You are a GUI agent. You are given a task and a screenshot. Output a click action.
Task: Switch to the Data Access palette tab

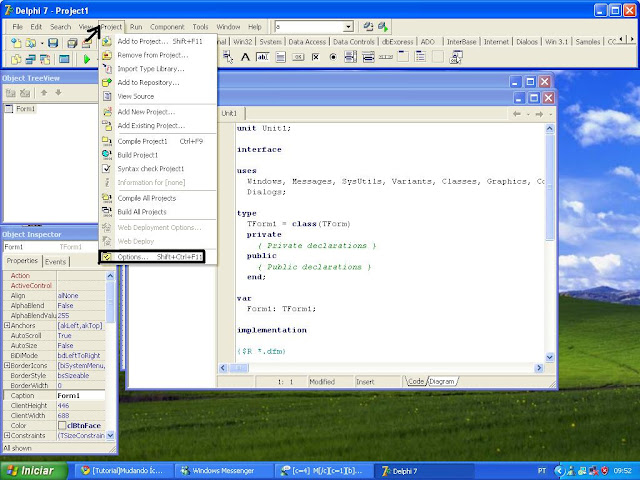307,42
